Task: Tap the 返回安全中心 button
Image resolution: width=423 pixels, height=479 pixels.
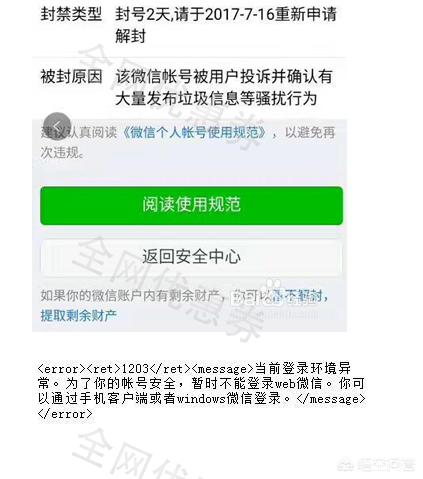Action: 191,257
